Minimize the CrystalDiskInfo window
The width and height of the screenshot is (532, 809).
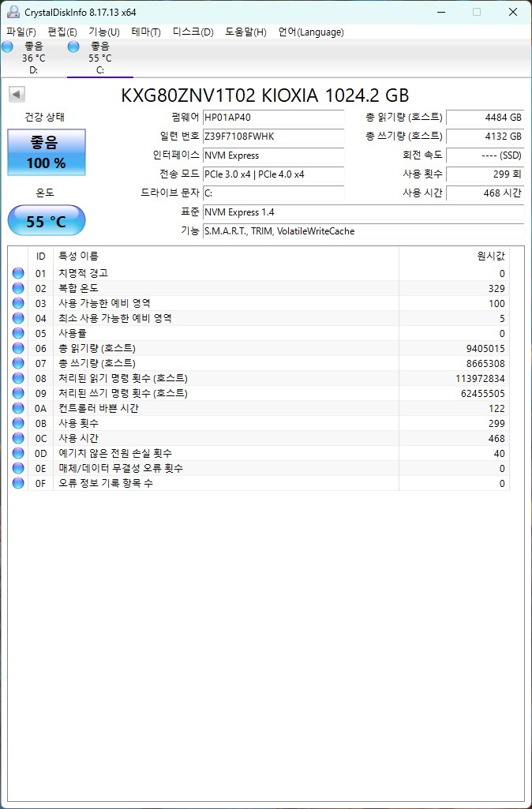[x=440, y=12]
